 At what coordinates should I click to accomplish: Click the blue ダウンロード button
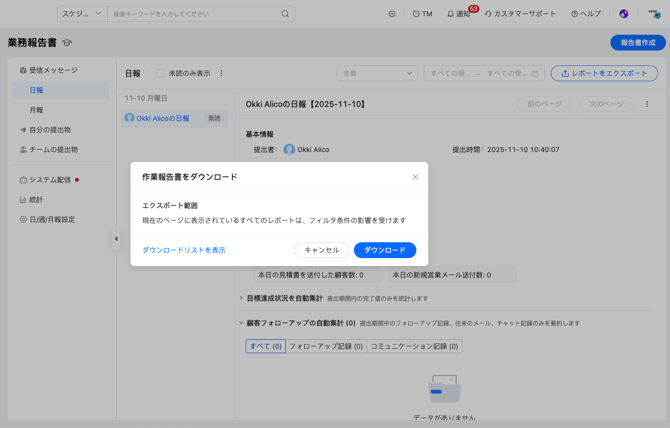(x=385, y=250)
